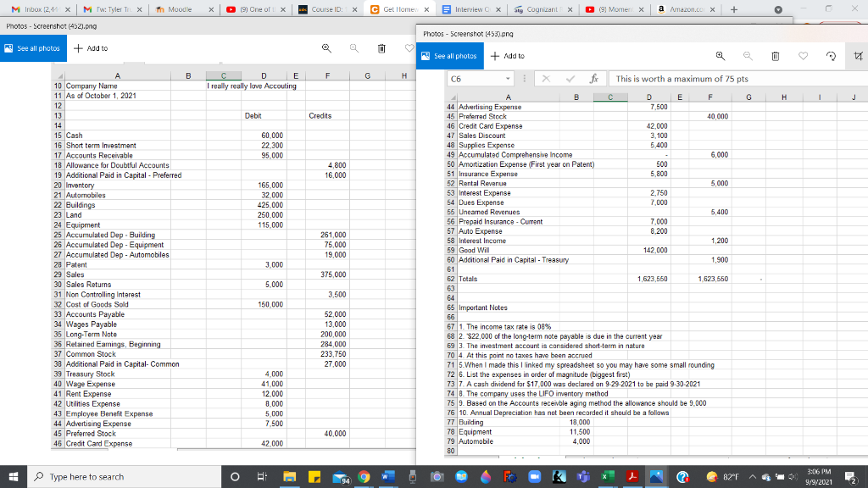
Task: Expand hidden system tray icons chevron
Action: [753, 476]
